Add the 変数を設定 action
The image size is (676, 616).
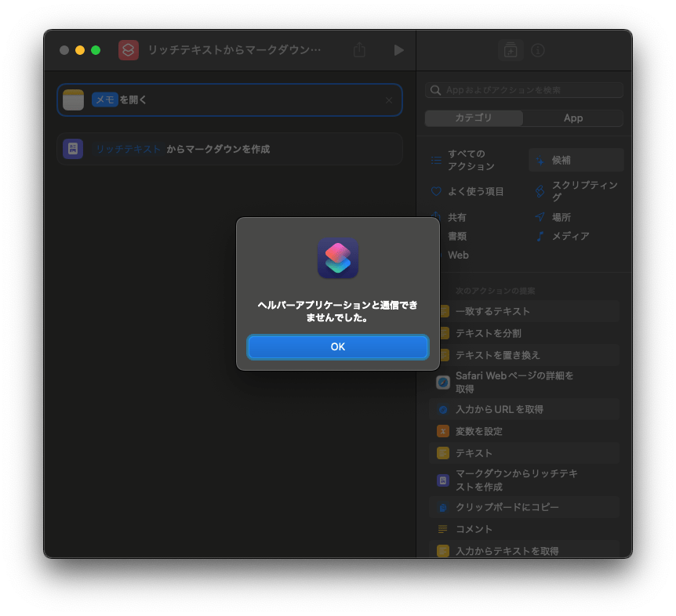point(524,432)
